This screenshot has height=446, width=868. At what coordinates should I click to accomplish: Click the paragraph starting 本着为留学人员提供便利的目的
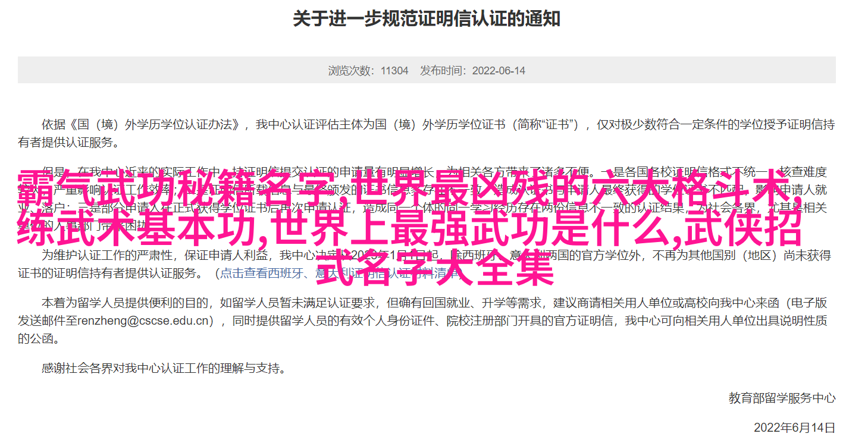click(x=427, y=321)
